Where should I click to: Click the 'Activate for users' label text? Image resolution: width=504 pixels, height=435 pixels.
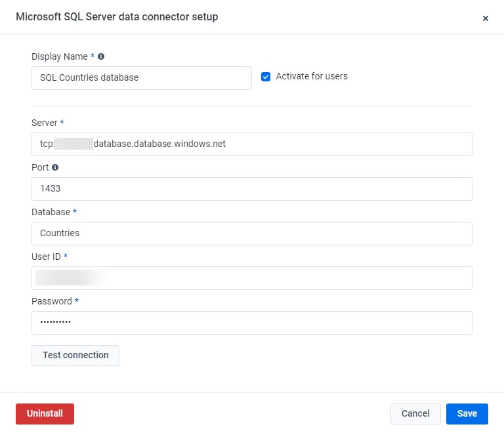(312, 77)
